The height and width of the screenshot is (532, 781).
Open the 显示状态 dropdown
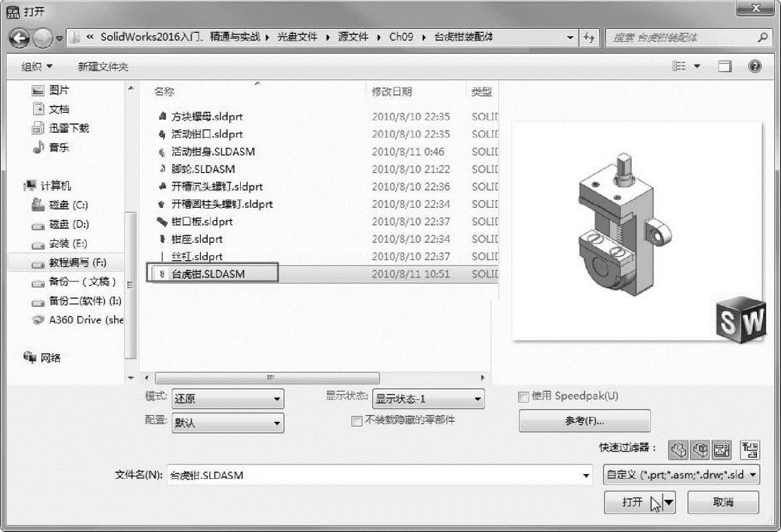click(x=429, y=399)
